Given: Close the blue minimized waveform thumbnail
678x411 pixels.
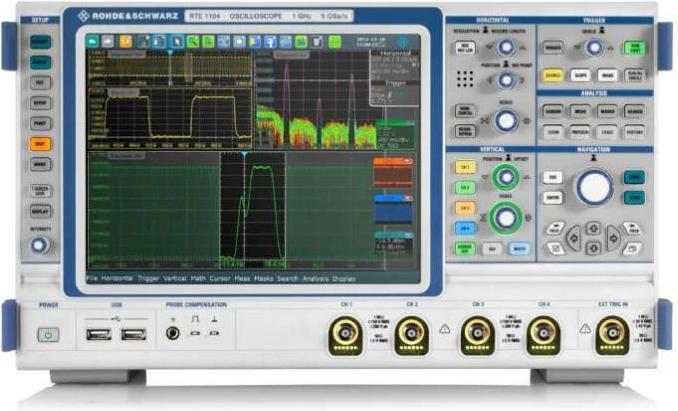Looking at the screenshot, I should 408,198.
